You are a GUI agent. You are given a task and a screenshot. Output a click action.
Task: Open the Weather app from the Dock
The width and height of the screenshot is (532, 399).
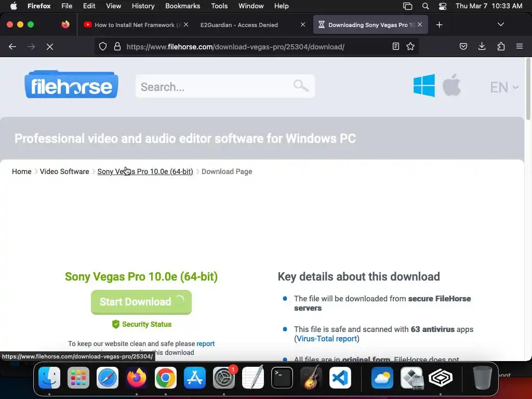pos(382,378)
